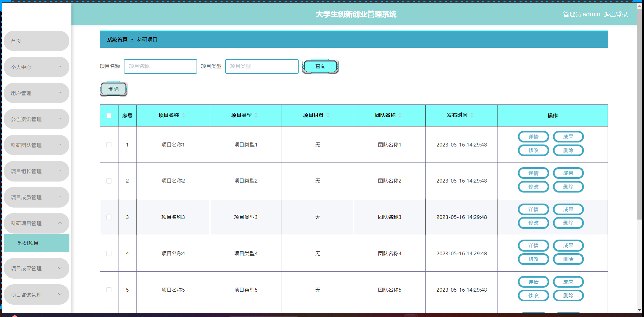Open 详情 for 项目名称3
Image resolution: width=644 pixels, height=317 pixels.
(533, 210)
